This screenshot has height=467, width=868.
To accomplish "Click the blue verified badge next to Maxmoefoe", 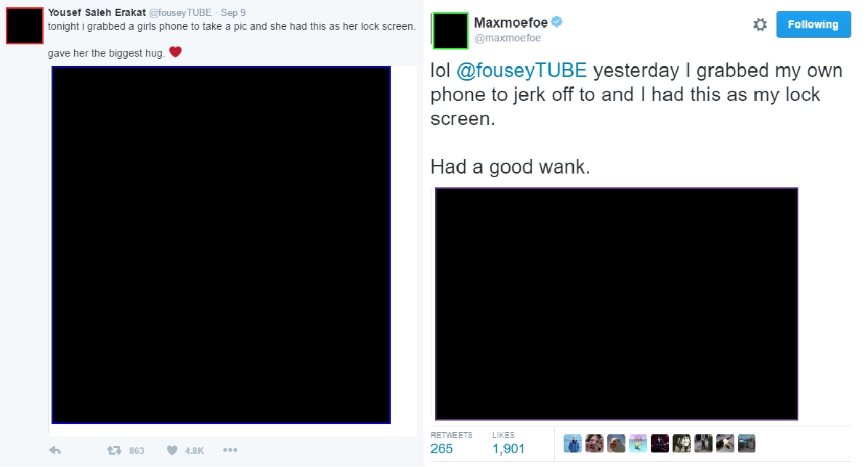I will pos(557,22).
